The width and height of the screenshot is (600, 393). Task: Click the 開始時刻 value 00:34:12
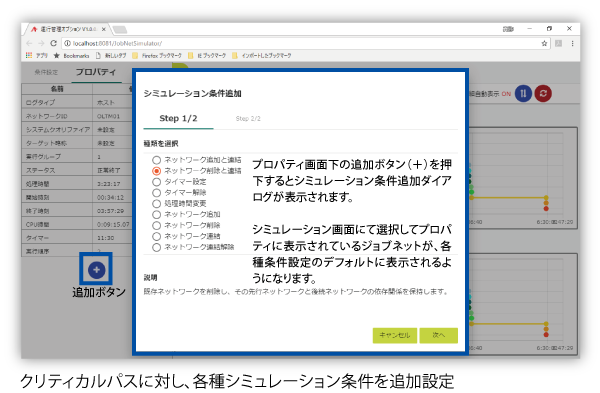110,197
